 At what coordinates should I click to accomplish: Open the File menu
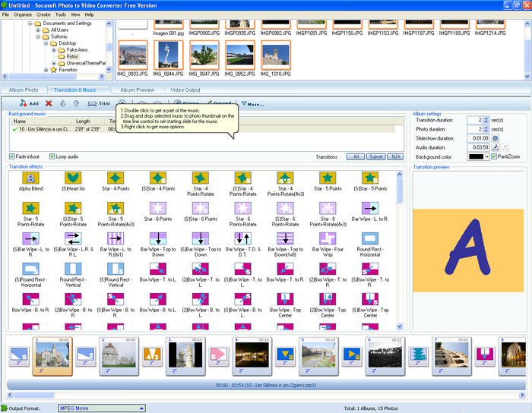pos(5,14)
